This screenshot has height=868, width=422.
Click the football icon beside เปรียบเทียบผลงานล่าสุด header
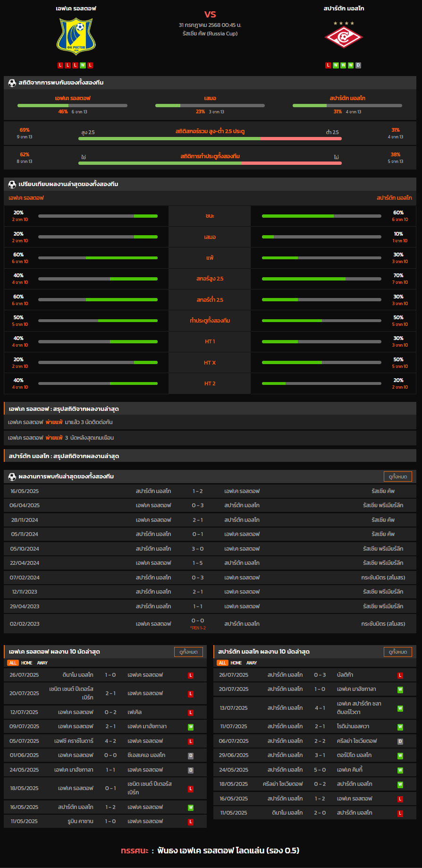coord(12,184)
